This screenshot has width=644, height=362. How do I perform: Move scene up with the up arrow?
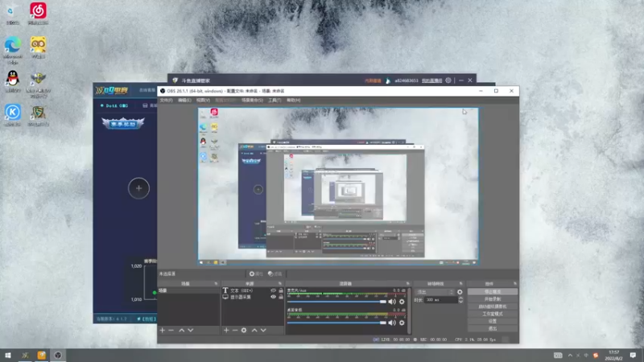(x=182, y=330)
